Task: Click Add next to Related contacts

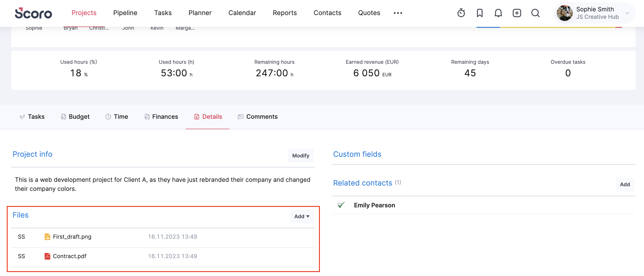Action: [625, 184]
